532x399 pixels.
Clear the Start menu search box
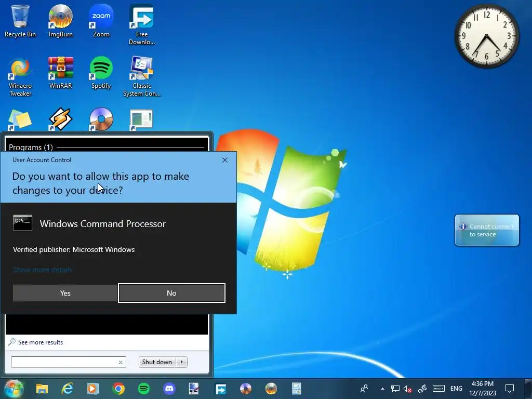coord(121,362)
